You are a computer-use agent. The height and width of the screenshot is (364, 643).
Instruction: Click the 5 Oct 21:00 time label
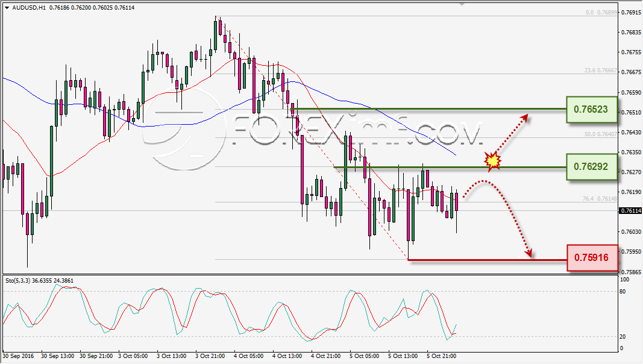click(441, 356)
